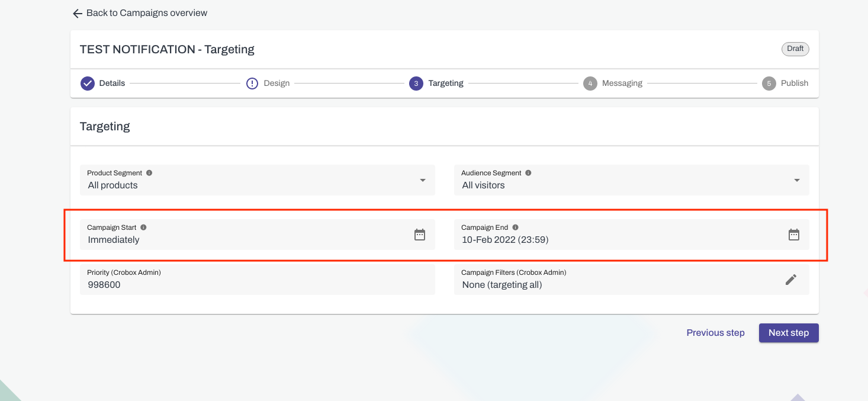Open the Campaign Start date picker calendar icon
Screen dimensions: 868x401
(420, 235)
